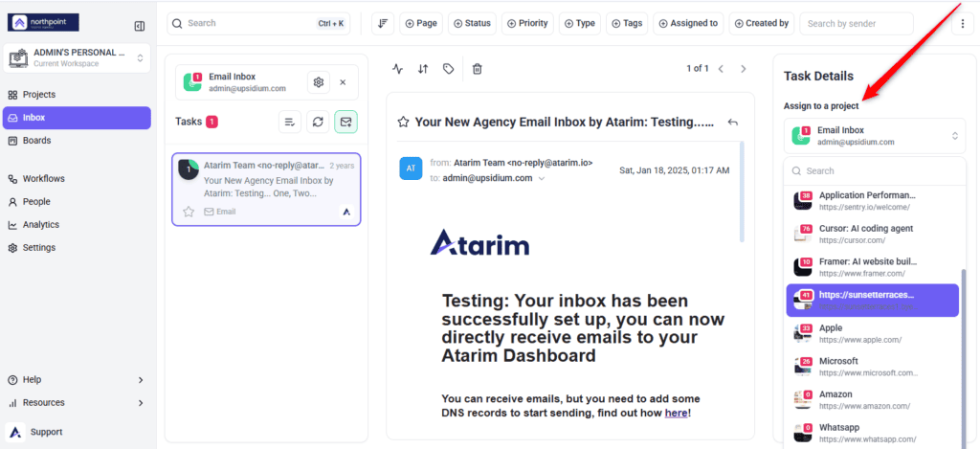Screen dimensions: 980x449
Task: Open the sort order icon in the filter bar
Action: click(383, 24)
